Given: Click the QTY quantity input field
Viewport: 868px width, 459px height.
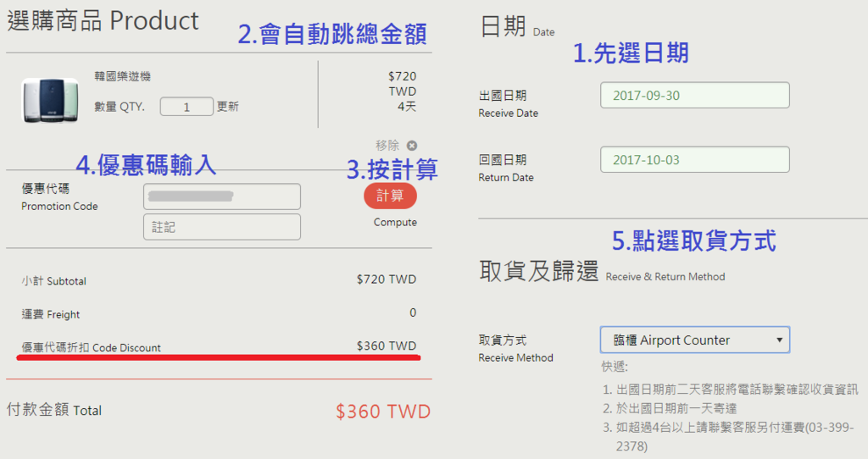Looking at the screenshot, I should (x=186, y=107).
